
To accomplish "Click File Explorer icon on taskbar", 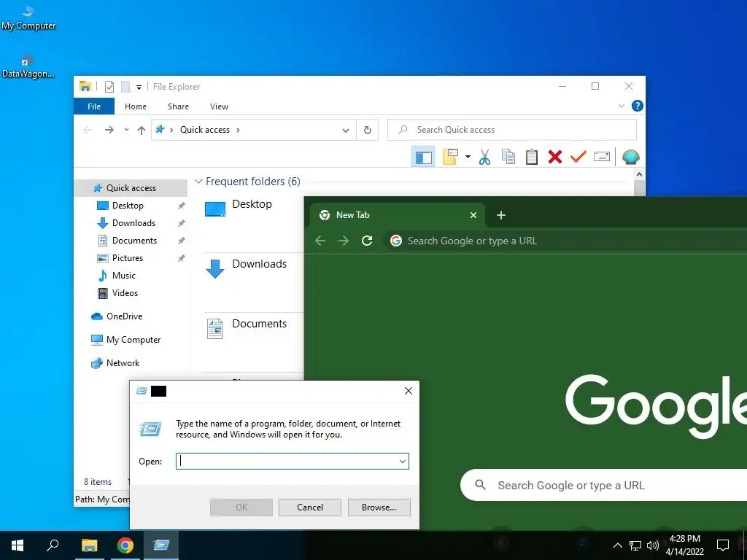I will click(89, 545).
